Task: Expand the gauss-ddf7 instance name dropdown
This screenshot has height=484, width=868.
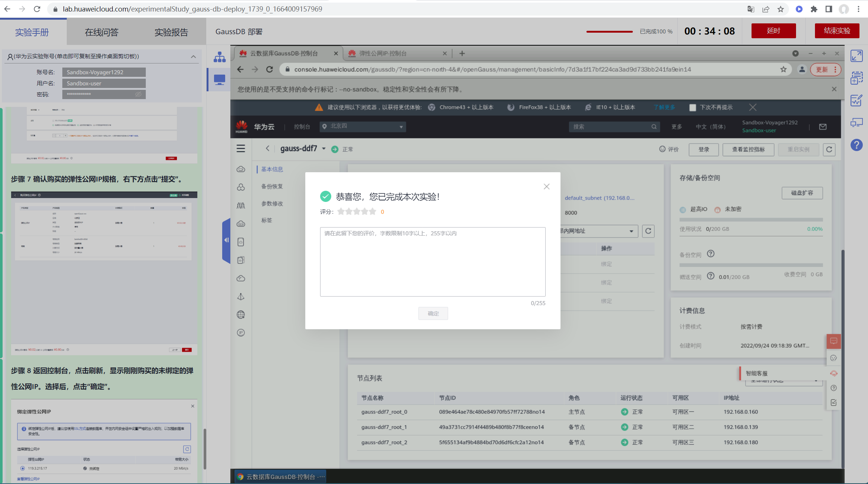Action: [324, 148]
